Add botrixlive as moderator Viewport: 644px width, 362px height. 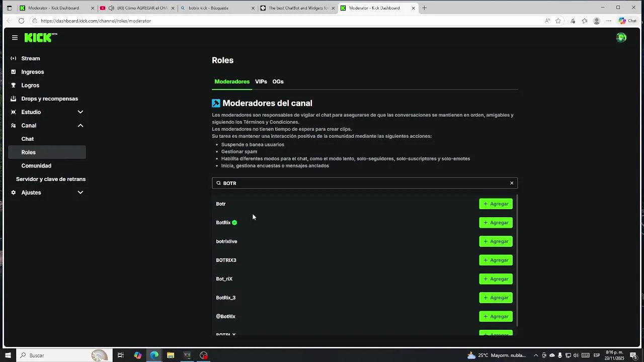pos(496,241)
